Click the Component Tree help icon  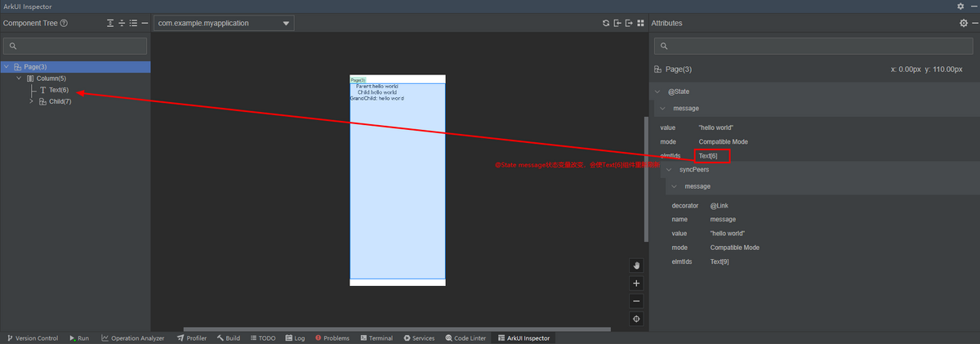coord(64,24)
